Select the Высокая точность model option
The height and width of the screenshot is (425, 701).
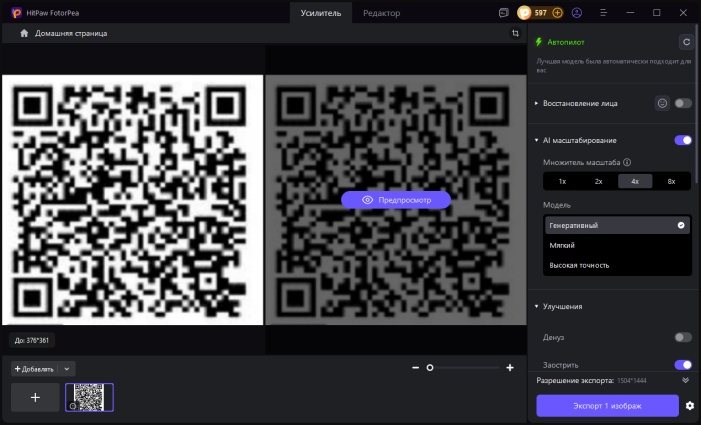click(x=579, y=265)
